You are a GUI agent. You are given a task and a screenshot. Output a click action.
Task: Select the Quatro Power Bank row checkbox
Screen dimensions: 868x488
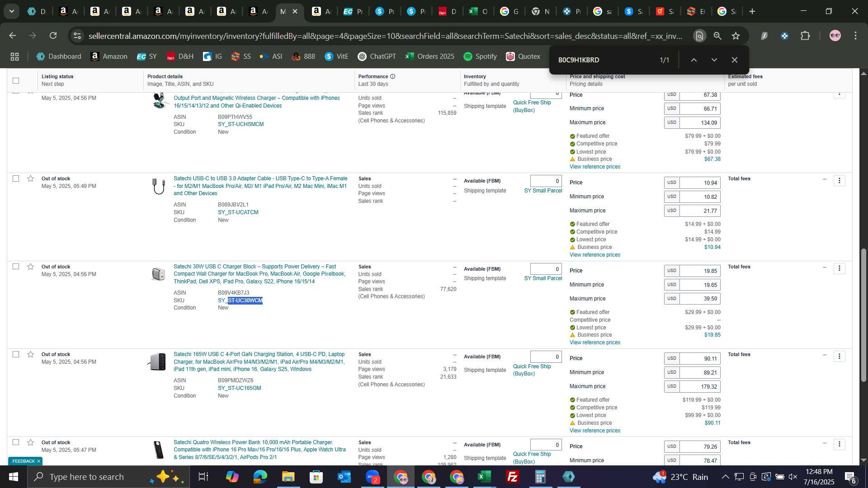[16, 442]
